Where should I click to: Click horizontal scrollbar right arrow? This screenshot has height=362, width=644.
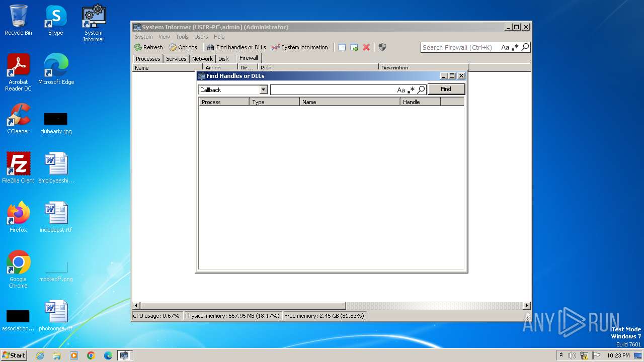(x=527, y=306)
